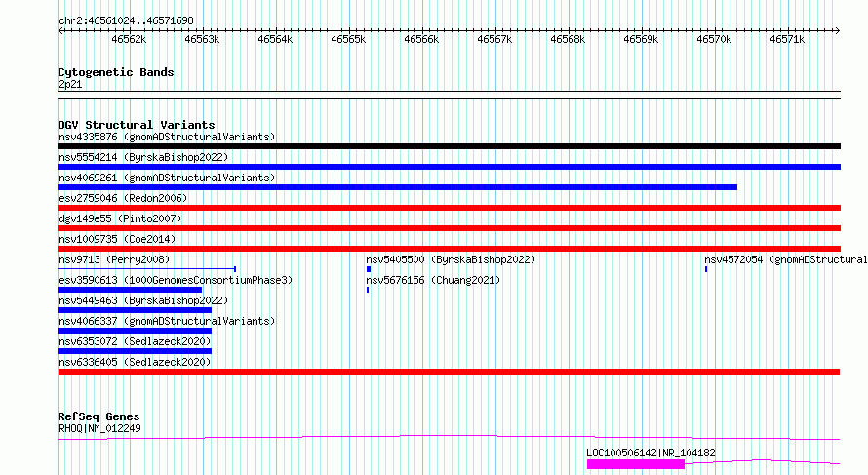
Task: Open gene label RHOQ|NM_012249
Action: click(x=99, y=428)
